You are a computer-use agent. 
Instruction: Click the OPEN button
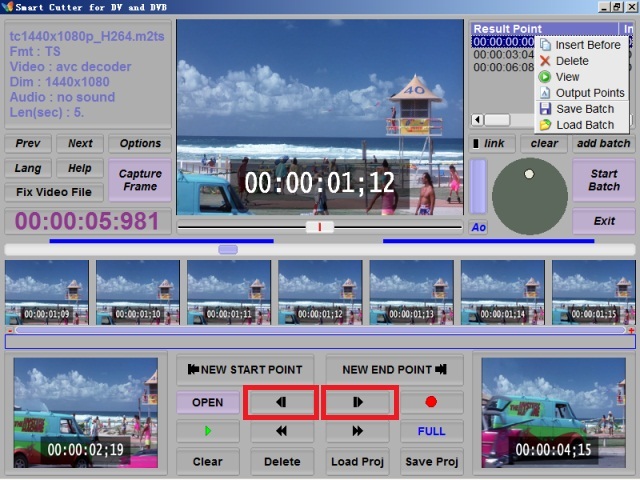tap(208, 402)
